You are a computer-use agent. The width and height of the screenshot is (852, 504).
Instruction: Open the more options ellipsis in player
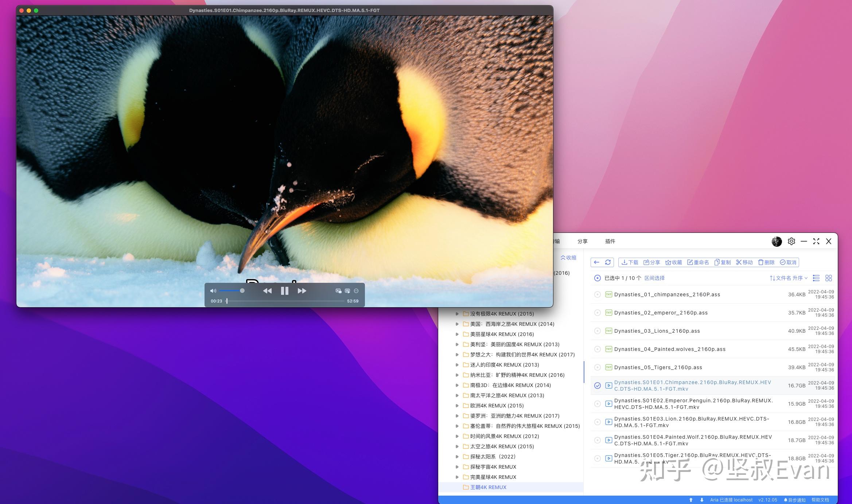coord(356,291)
